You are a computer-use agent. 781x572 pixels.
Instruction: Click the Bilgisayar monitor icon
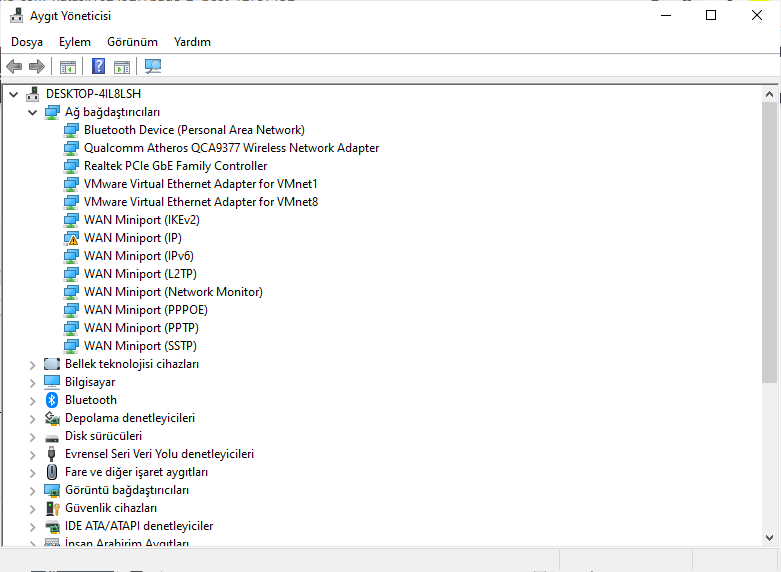(x=52, y=382)
